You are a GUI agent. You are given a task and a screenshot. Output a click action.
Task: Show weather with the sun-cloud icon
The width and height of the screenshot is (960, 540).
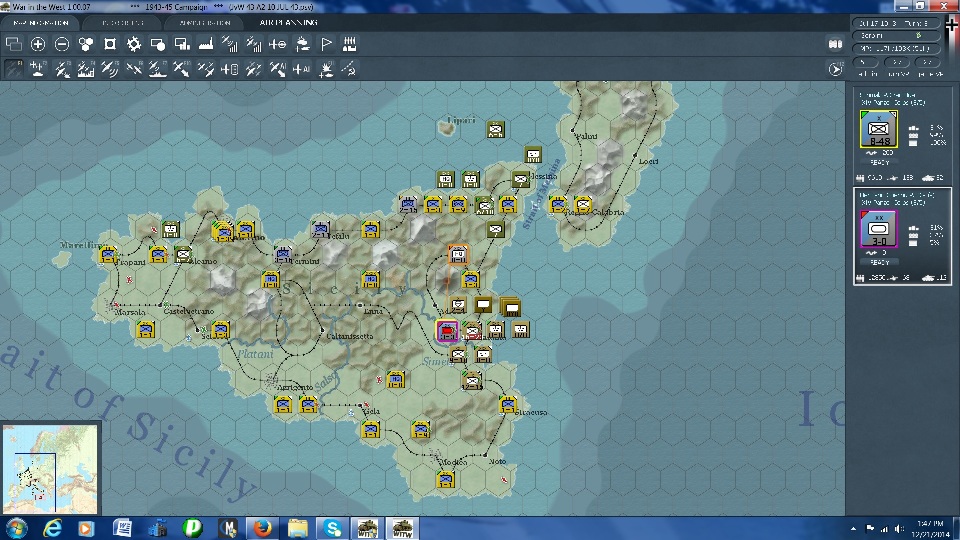point(302,44)
